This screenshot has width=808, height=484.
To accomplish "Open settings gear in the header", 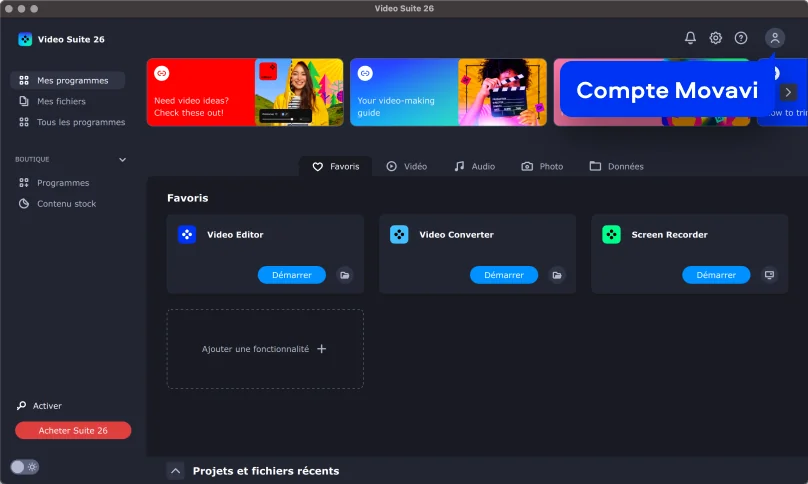I will (x=715, y=38).
